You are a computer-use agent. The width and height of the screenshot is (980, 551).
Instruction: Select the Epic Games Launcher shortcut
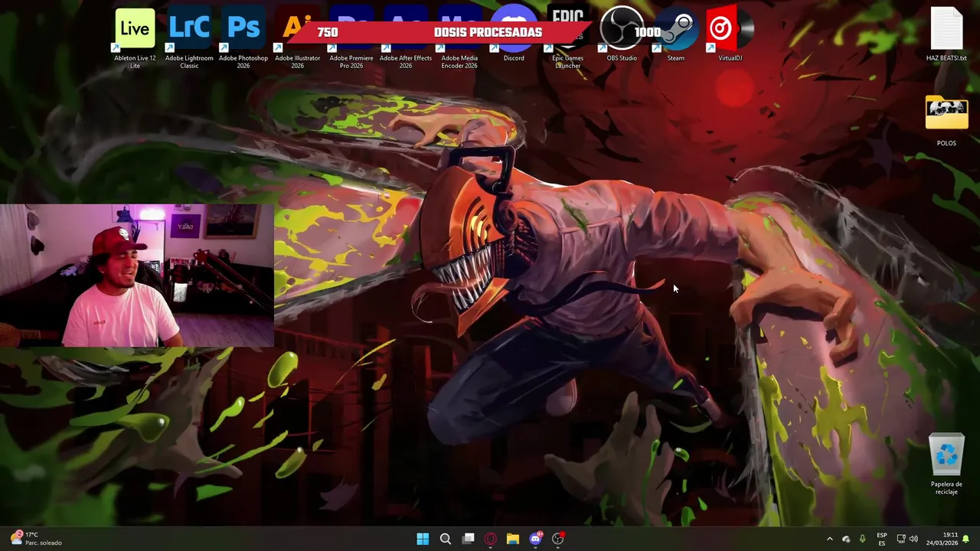click(x=568, y=38)
